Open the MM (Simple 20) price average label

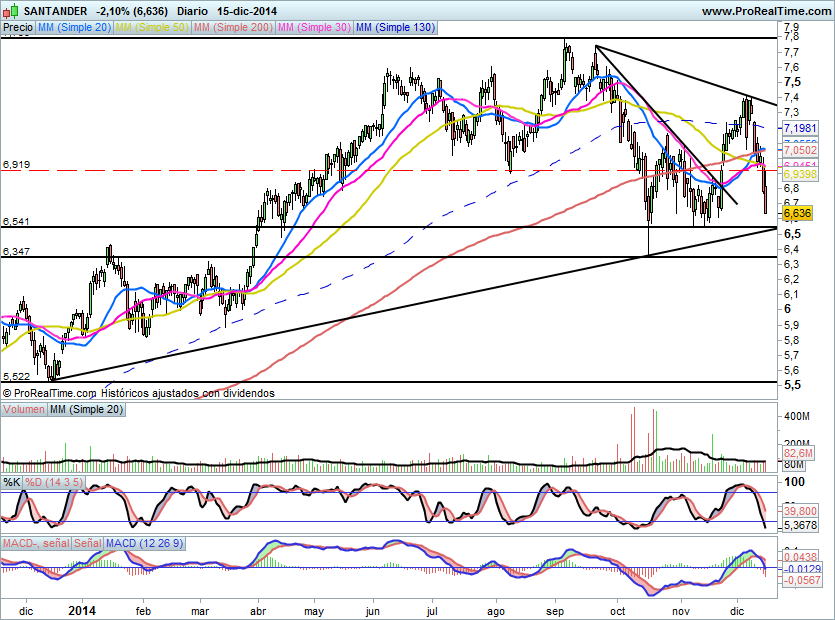(74, 27)
